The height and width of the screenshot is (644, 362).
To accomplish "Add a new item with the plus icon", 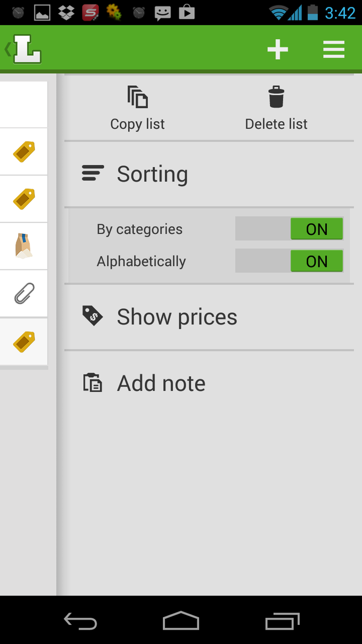I will click(277, 49).
